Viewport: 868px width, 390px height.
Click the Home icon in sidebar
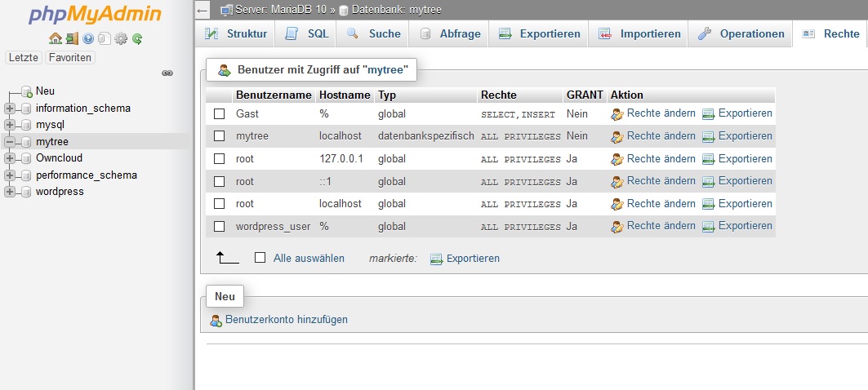tap(55, 38)
